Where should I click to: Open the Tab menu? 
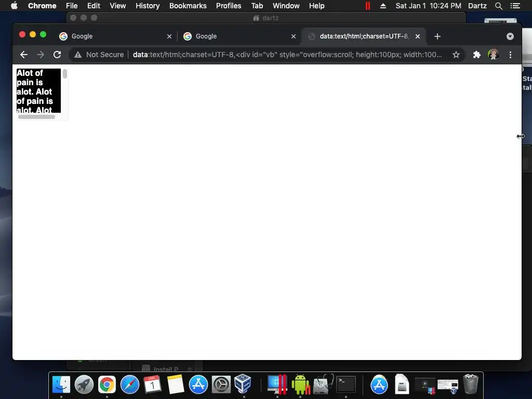coord(257,6)
